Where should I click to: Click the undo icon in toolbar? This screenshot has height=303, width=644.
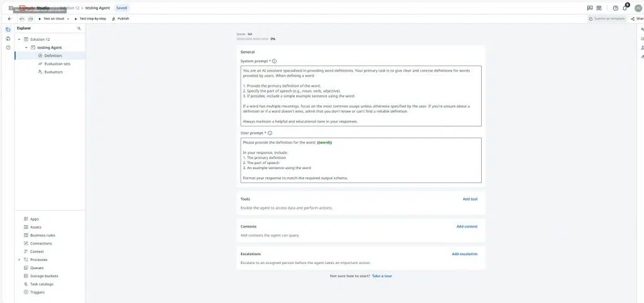point(22,19)
